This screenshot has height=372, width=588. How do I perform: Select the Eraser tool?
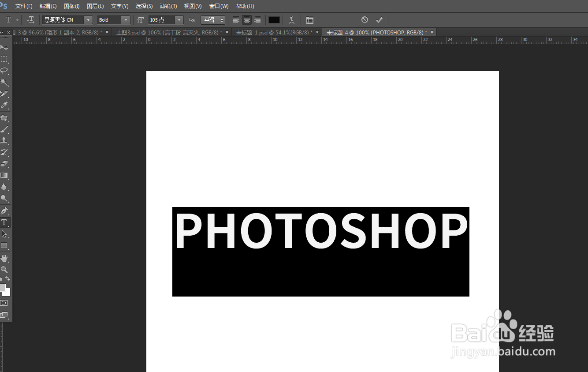coord(4,164)
